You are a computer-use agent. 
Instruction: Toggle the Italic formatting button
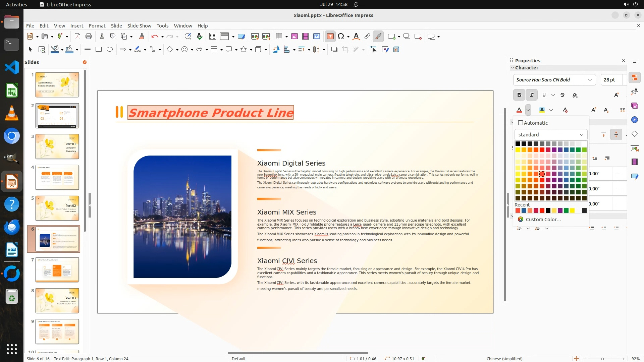click(531, 95)
